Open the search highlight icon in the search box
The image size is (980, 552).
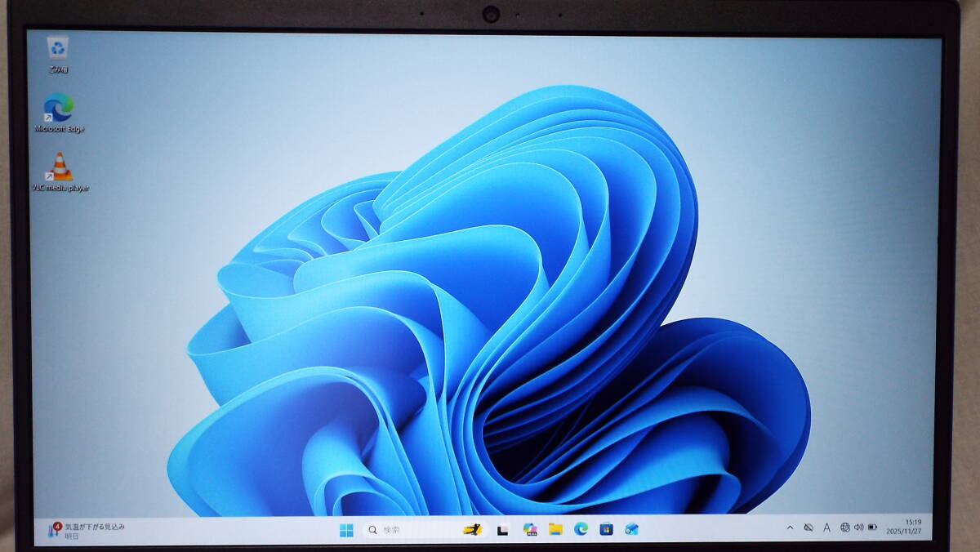471,530
